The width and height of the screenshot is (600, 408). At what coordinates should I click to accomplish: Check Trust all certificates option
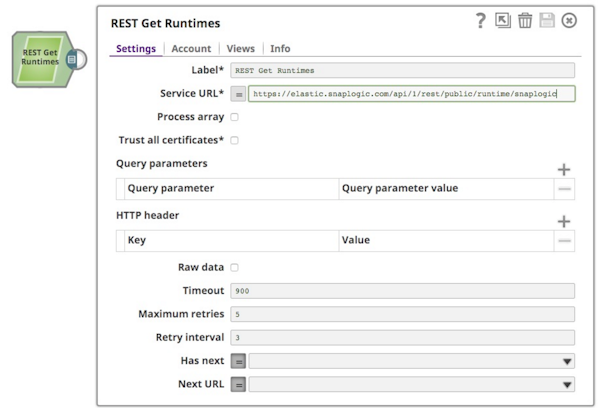(x=234, y=140)
